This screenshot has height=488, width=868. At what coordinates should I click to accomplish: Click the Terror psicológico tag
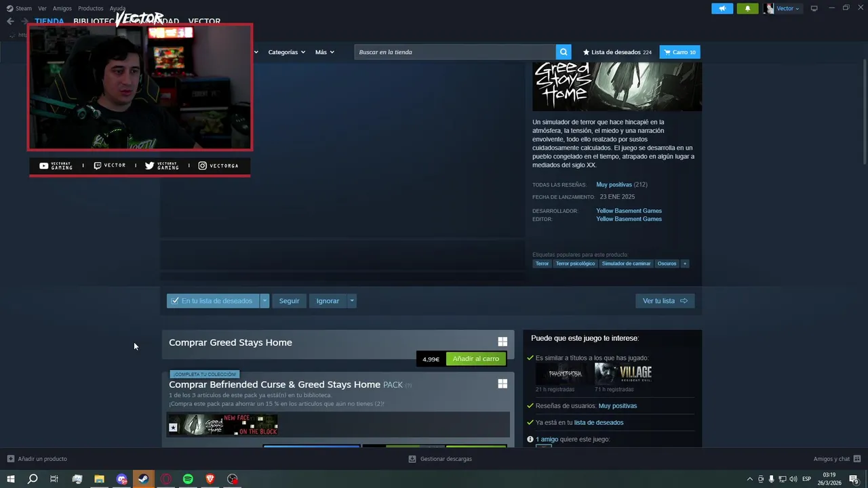pos(575,264)
